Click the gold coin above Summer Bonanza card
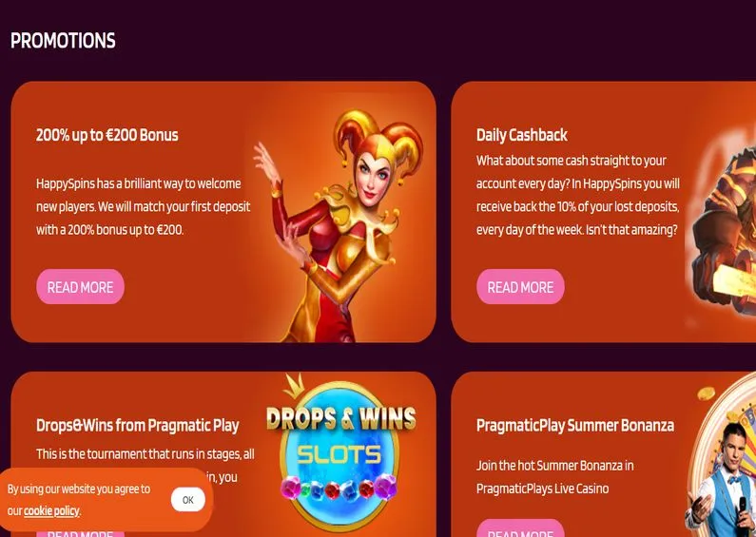The image size is (756, 537). (x=706, y=393)
